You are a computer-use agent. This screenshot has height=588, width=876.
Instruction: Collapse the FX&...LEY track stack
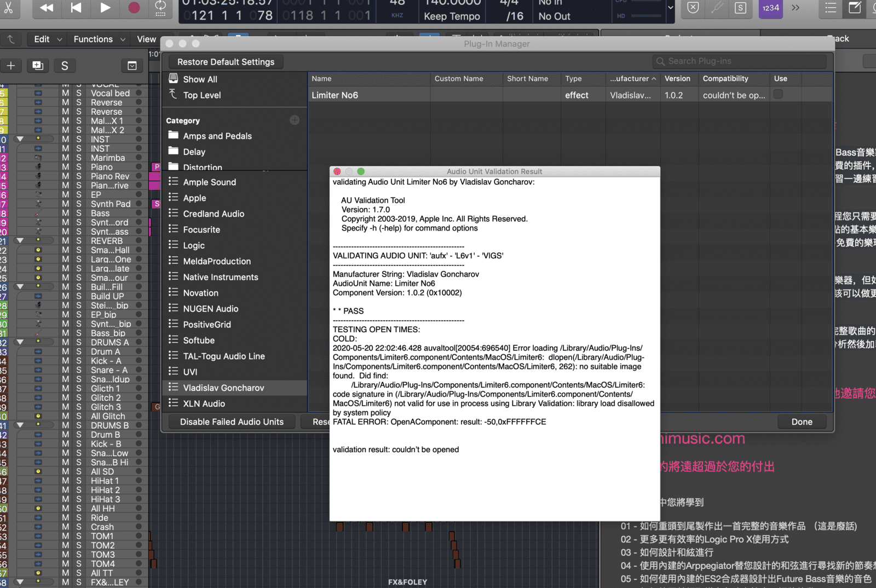pyautogui.click(x=20, y=582)
